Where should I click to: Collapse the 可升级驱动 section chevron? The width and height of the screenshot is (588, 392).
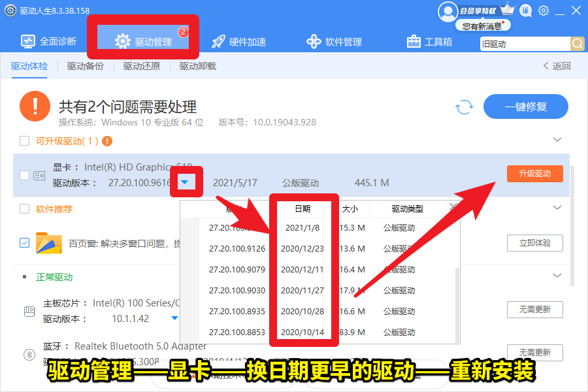(557, 140)
